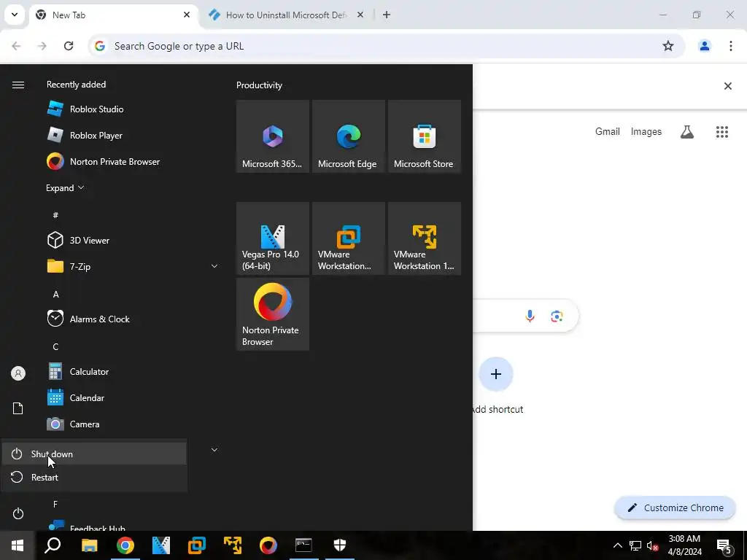Click the Customize Chrome button

pyautogui.click(x=675, y=507)
